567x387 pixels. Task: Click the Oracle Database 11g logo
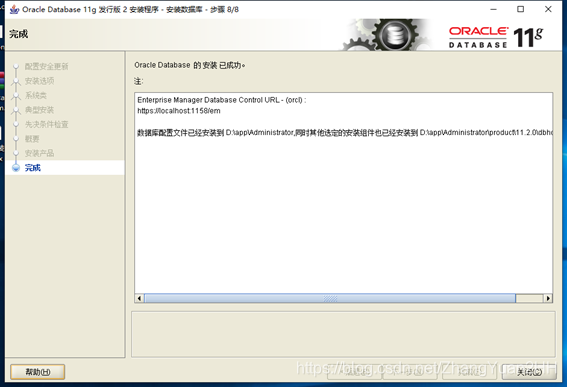pos(496,37)
